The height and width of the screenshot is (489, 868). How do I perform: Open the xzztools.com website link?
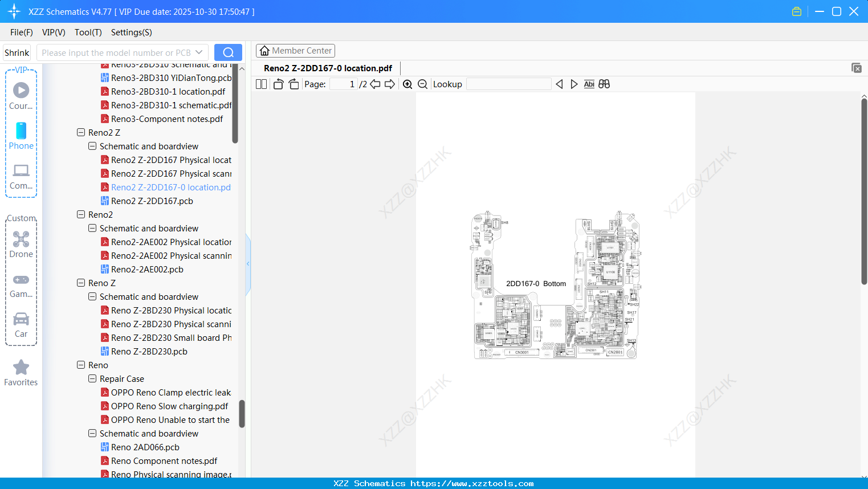[472, 483]
